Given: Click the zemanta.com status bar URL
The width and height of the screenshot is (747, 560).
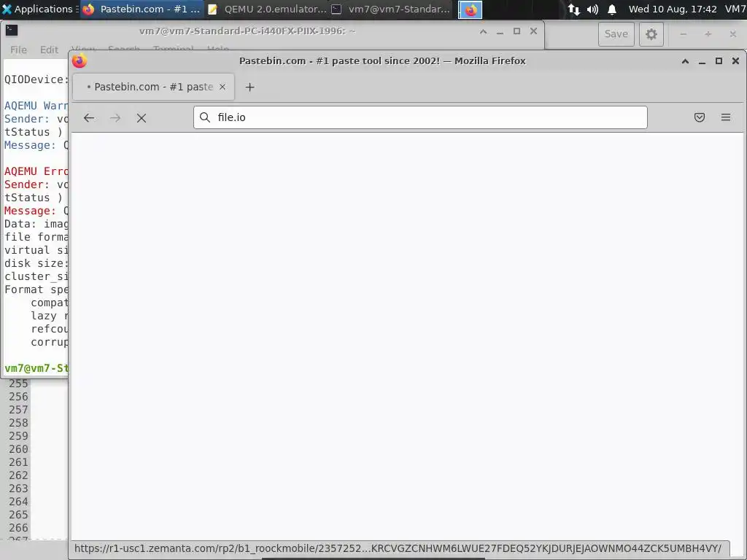Looking at the screenshot, I should [x=398, y=548].
